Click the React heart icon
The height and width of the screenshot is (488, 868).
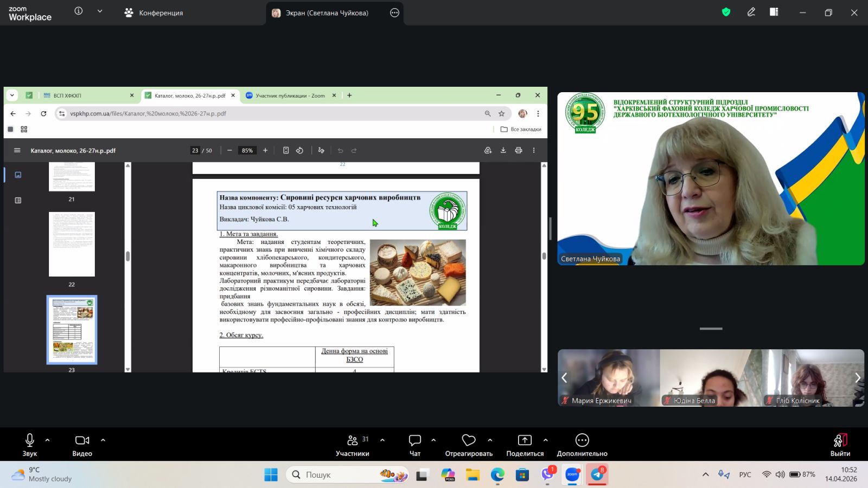tap(469, 445)
